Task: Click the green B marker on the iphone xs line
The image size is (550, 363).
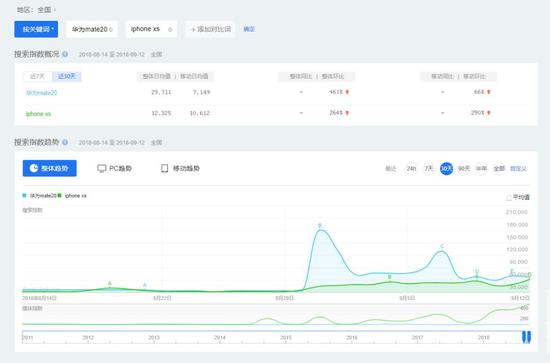Action: pyautogui.click(x=389, y=277)
